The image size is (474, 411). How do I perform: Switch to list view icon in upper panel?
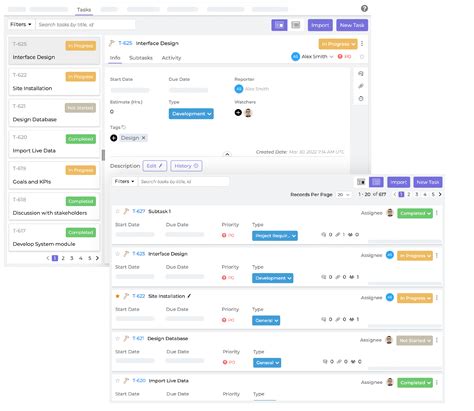coord(296,25)
